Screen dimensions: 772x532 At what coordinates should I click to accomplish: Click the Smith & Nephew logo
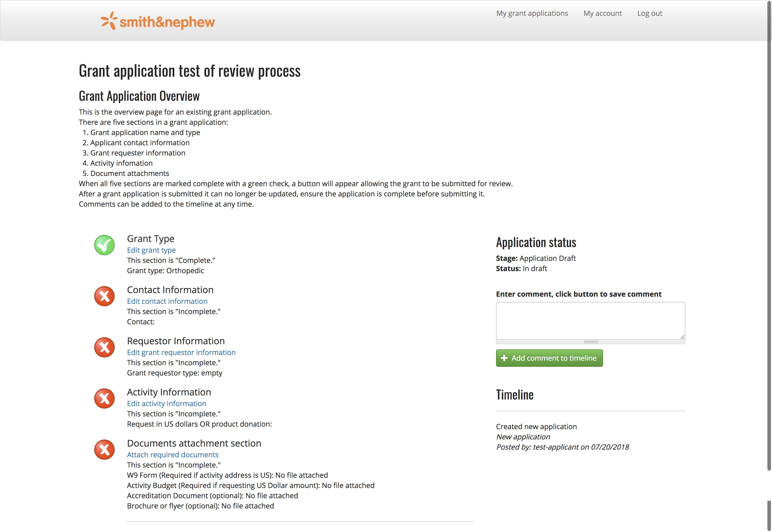[x=158, y=21]
